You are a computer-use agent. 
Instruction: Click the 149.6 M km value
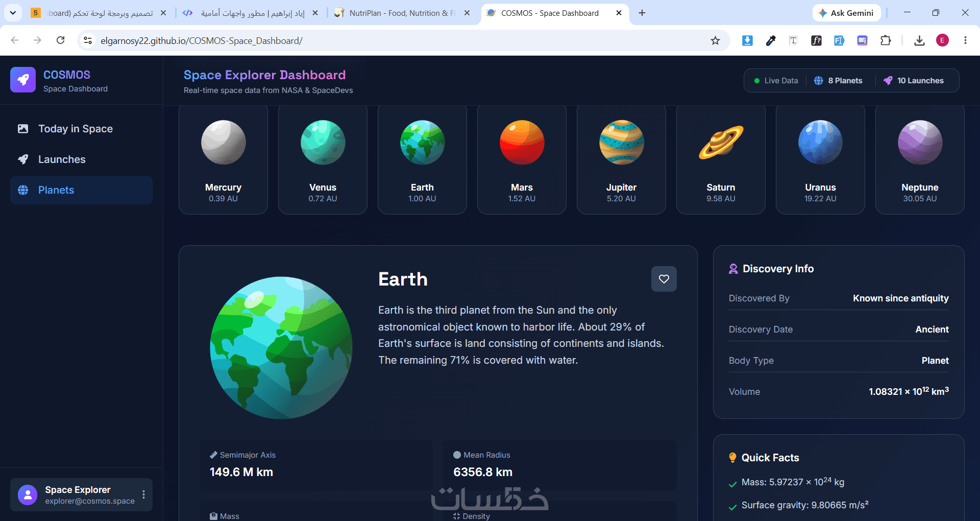click(x=241, y=472)
